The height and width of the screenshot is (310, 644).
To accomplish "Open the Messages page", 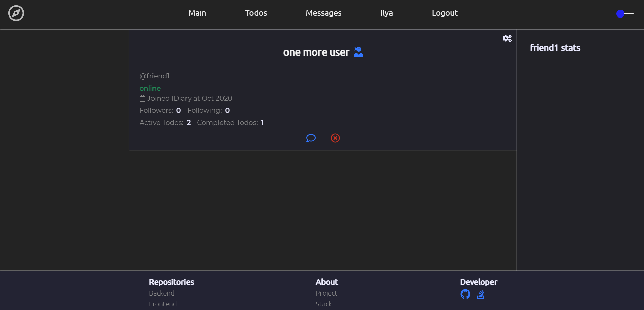I will pyautogui.click(x=324, y=13).
